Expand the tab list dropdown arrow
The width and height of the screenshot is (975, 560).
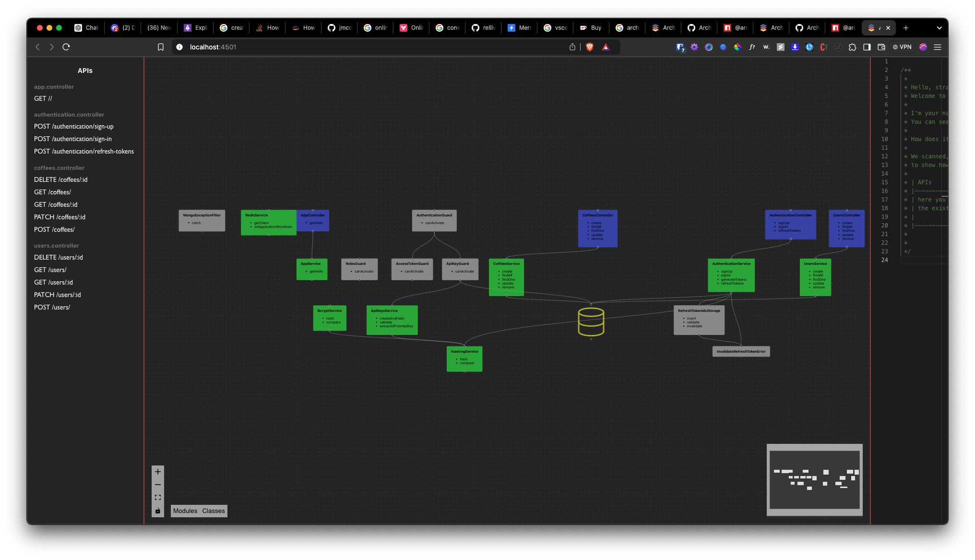coord(939,28)
